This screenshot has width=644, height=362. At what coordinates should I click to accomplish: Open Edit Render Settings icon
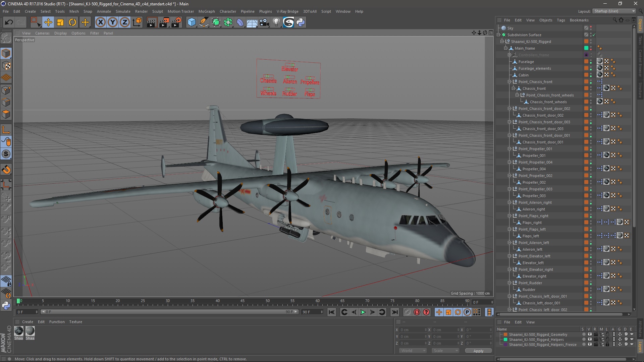(176, 22)
